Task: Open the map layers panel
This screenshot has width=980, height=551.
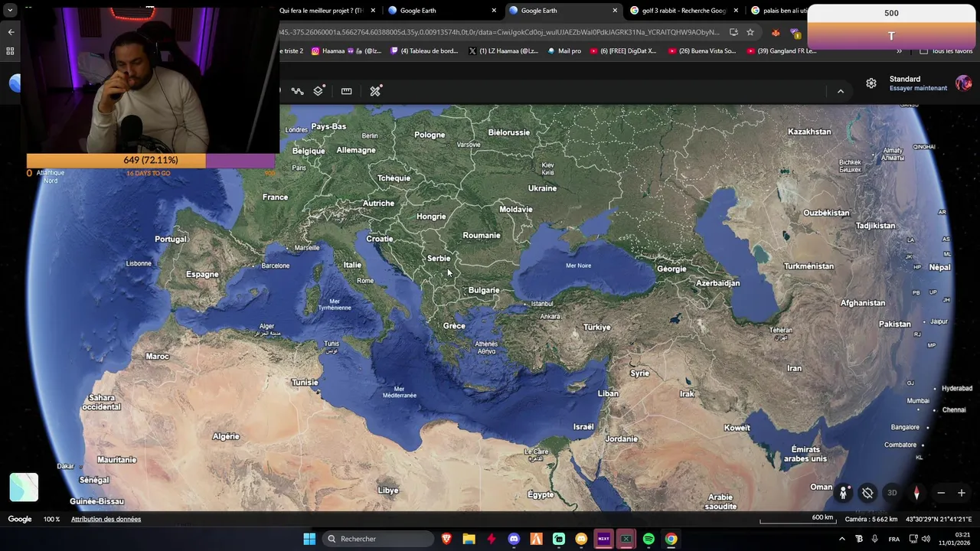Action: pos(318,91)
